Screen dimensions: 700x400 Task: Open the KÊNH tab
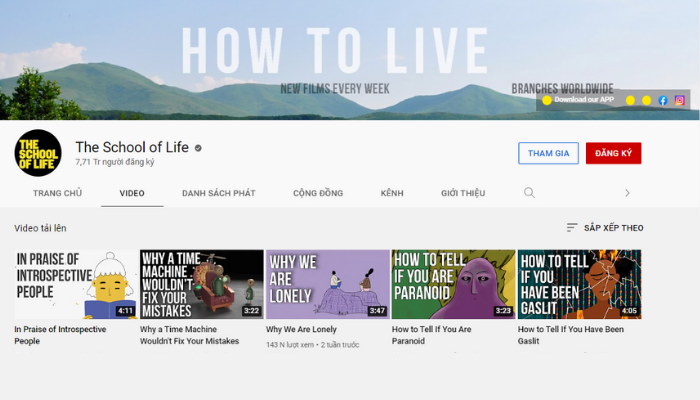pos(392,193)
